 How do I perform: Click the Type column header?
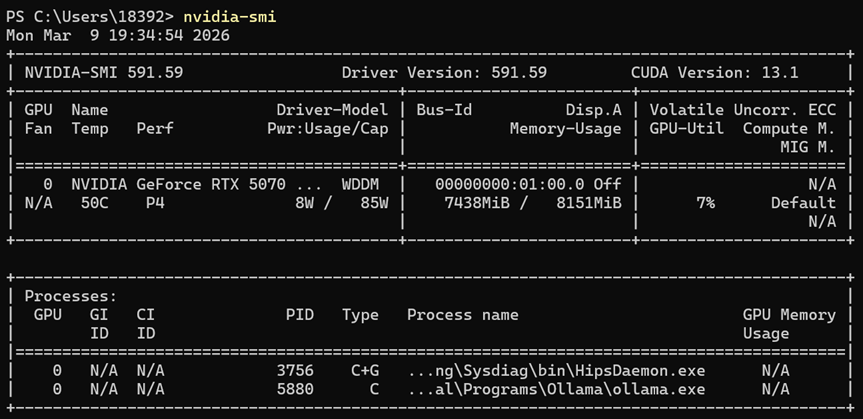pos(361,315)
